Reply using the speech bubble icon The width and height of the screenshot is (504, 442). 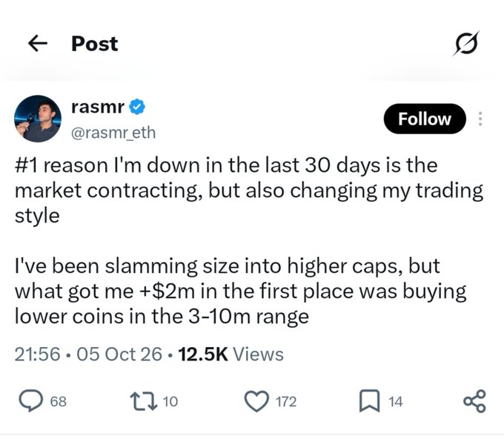(31, 400)
